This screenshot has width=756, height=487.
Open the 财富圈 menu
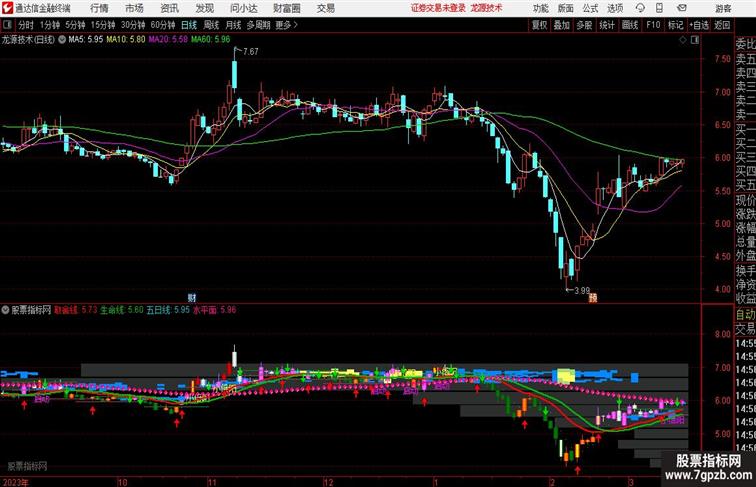(286, 8)
